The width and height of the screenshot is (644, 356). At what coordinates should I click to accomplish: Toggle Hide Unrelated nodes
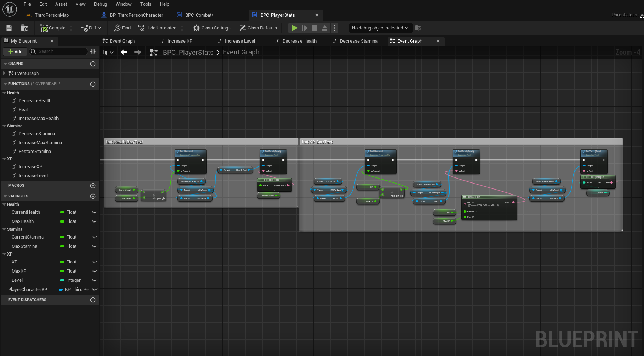click(x=157, y=28)
